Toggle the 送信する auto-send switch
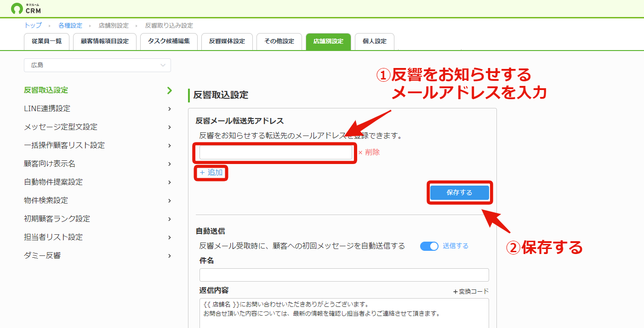The image size is (644, 328). (x=429, y=246)
